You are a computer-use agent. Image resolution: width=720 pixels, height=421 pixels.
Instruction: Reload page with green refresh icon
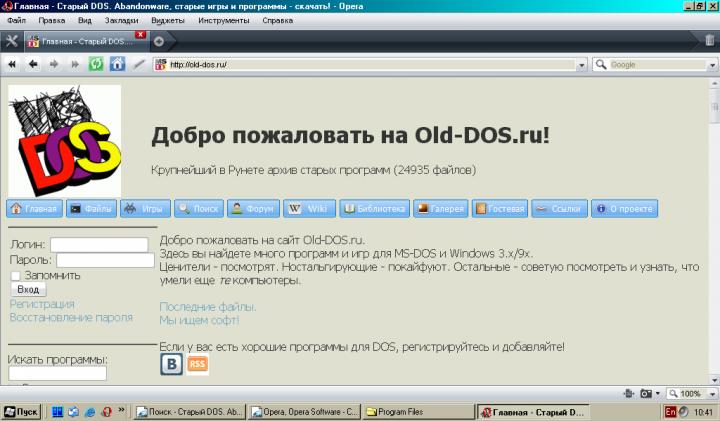96,64
